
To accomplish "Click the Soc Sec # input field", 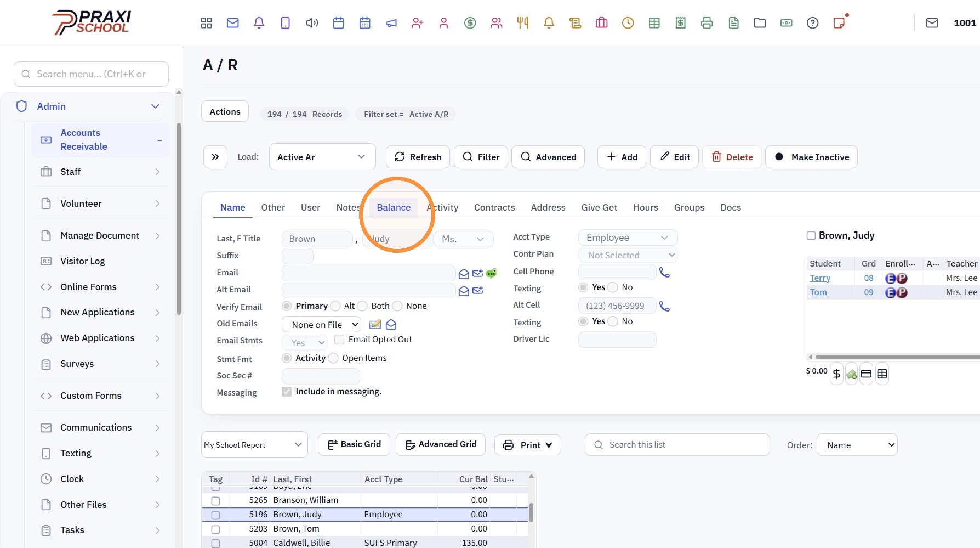I will point(321,376).
